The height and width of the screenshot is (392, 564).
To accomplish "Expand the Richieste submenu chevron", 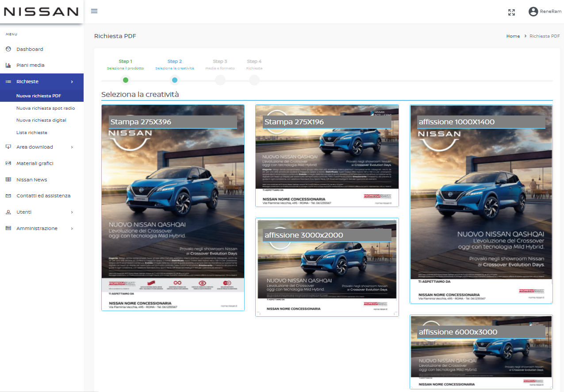I will pos(72,81).
